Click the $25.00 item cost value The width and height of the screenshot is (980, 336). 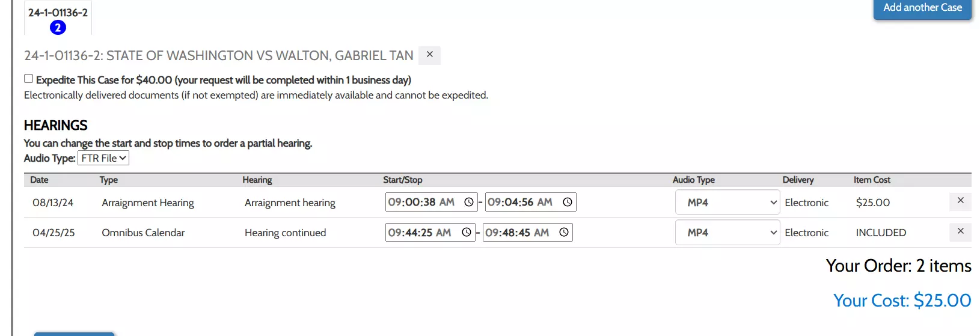point(872,203)
